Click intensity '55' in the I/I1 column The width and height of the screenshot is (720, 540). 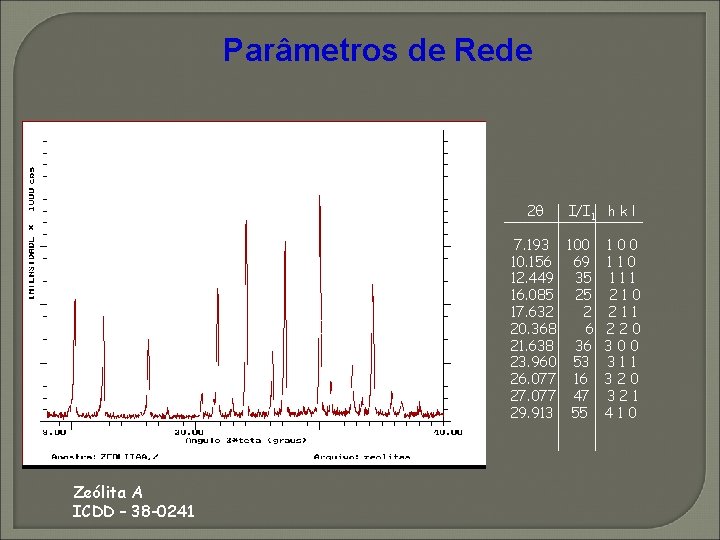[x=579, y=412]
